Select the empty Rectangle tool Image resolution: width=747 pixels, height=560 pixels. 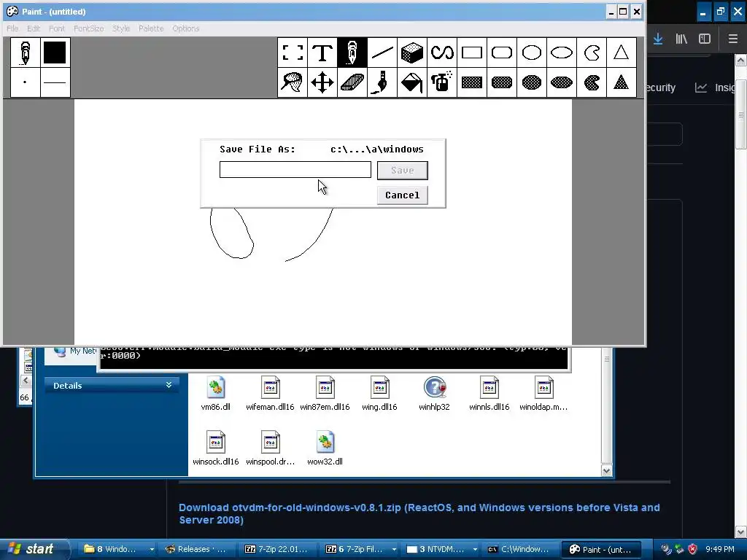(472, 52)
